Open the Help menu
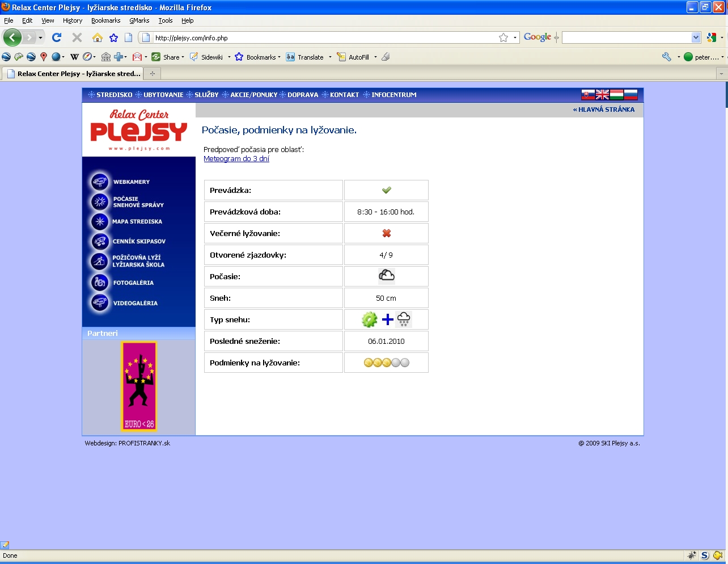Screen dimensions: 728x564 coord(188,20)
